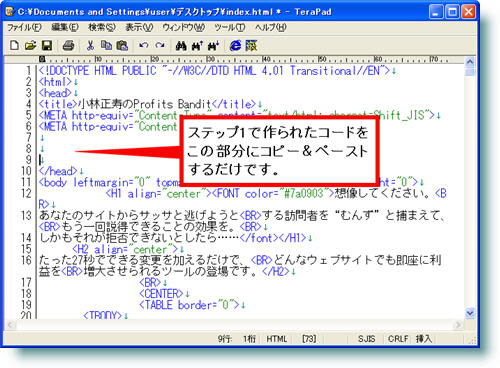Print the document using the printer icon
500x368 pixels.
(x=68, y=45)
